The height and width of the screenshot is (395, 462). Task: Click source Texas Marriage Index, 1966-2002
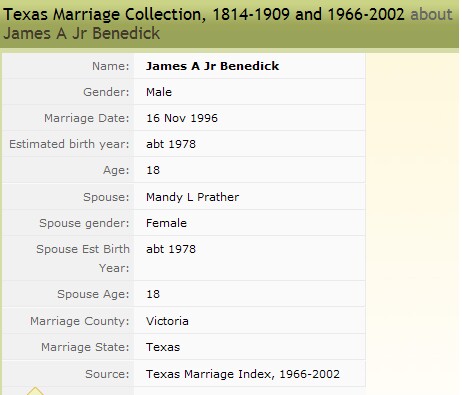[x=243, y=374]
